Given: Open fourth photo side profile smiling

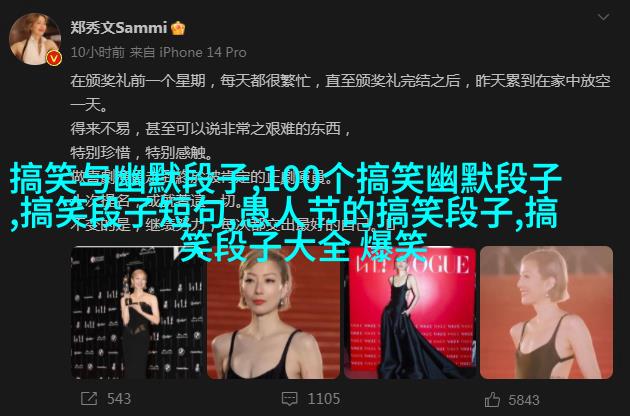Looking at the screenshot, I should pos(546,313).
